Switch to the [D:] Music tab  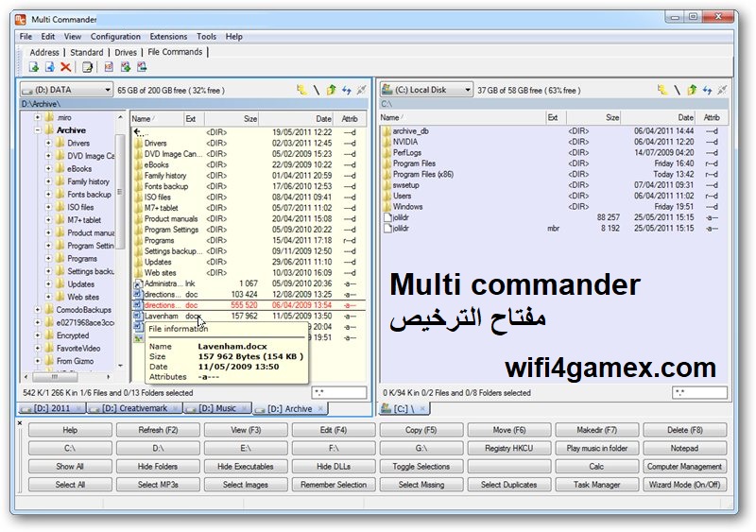coord(217,408)
